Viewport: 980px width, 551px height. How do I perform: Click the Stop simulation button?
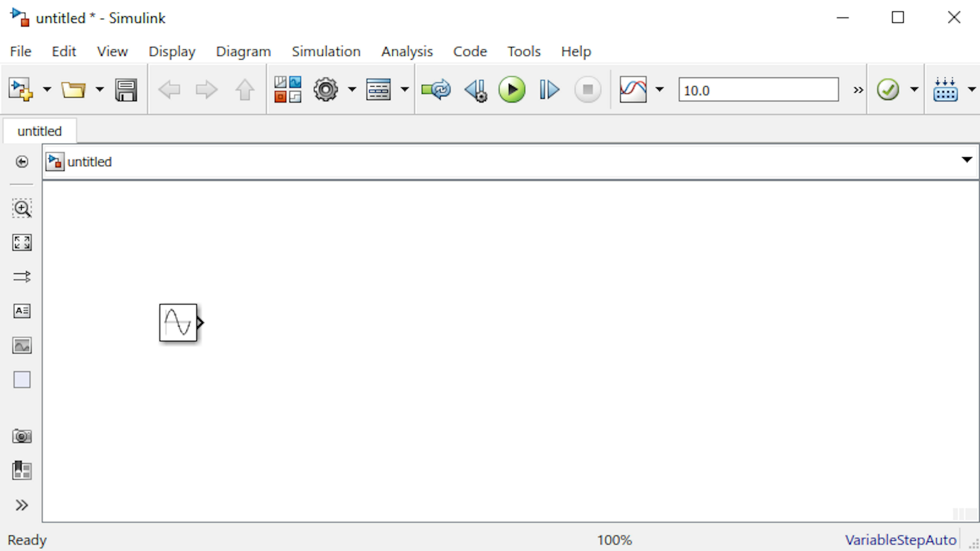coord(588,90)
